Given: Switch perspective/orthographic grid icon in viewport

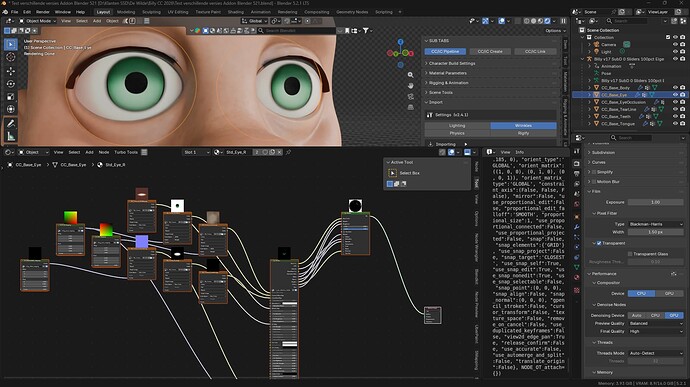Looking at the screenshot, I should (x=410, y=107).
